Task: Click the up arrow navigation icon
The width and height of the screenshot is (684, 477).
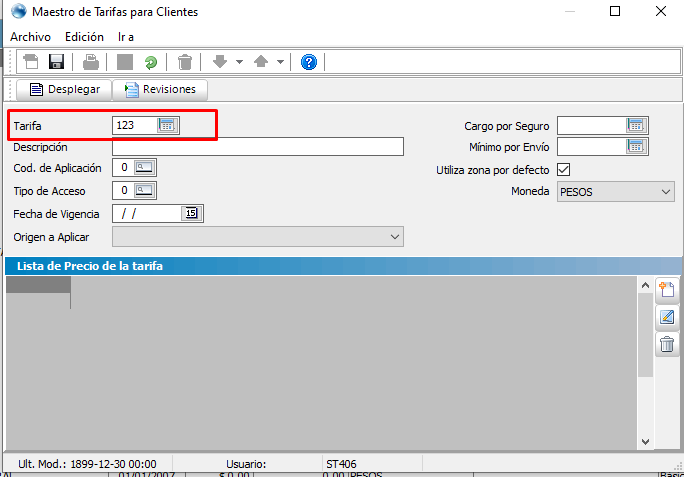Action: (x=261, y=62)
